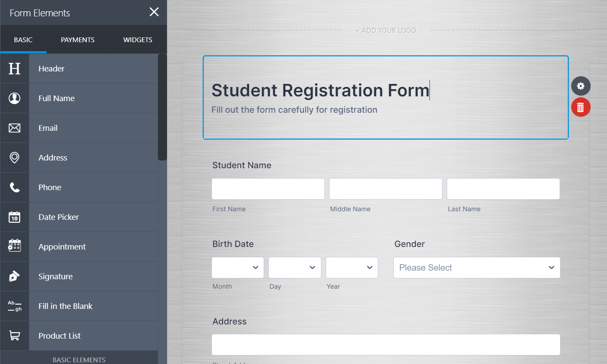Click inside the First Name input field

[268, 188]
